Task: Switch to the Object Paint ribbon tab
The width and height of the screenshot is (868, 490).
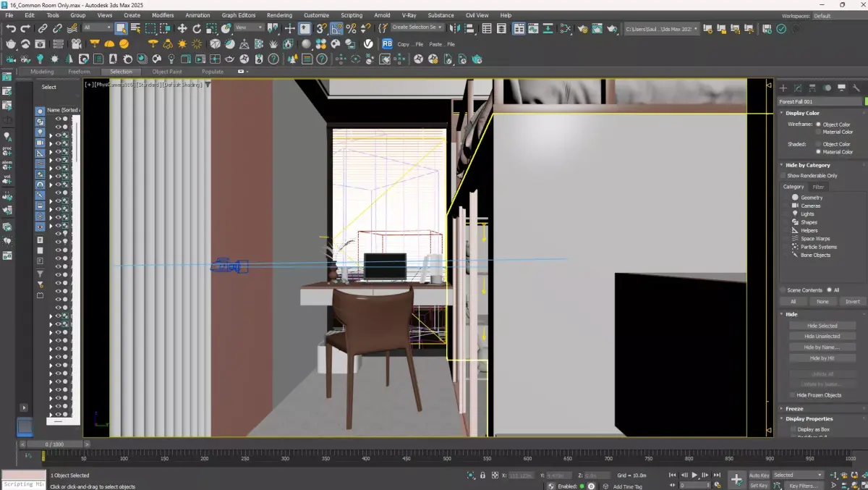Action: click(x=166, y=72)
